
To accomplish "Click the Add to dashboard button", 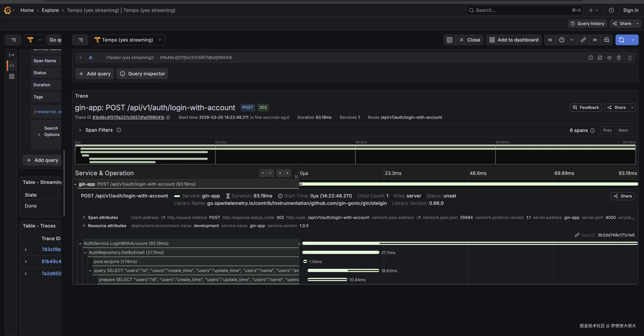I will pyautogui.click(x=514, y=40).
